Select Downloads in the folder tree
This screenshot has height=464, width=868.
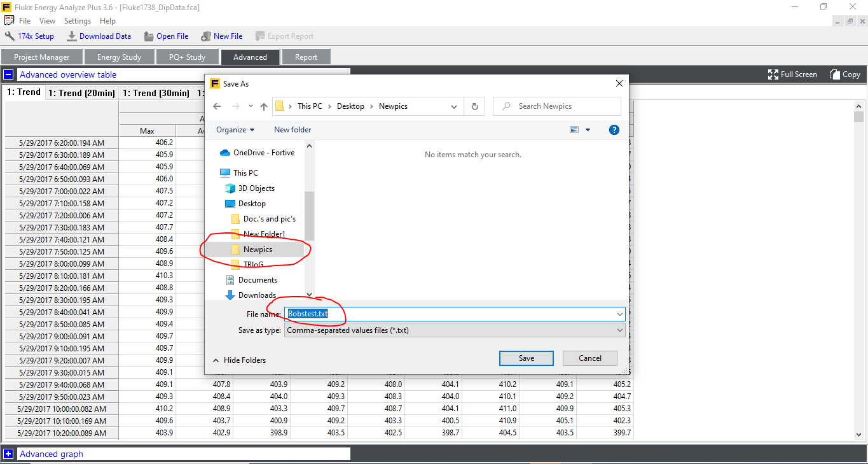tap(251, 295)
